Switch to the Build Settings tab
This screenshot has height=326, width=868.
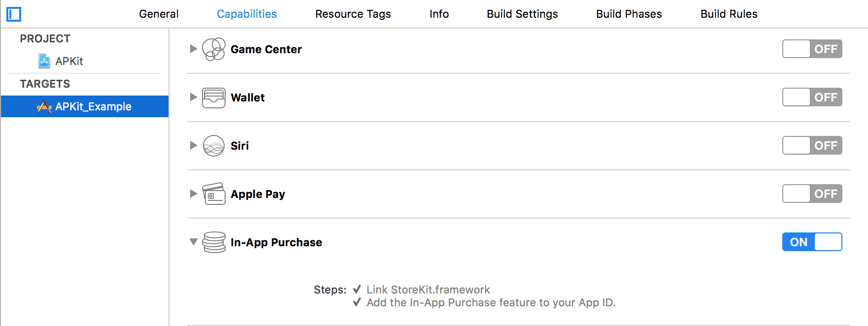coord(522,14)
